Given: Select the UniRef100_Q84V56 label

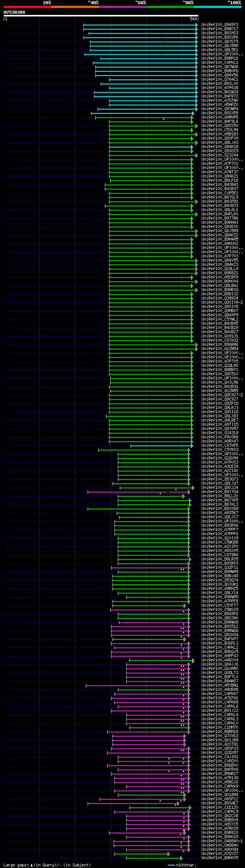Looking at the screenshot, I should 220,75.
